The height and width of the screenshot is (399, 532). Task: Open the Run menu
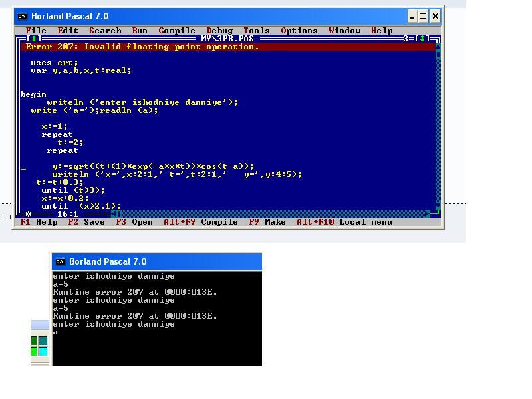click(140, 31)
